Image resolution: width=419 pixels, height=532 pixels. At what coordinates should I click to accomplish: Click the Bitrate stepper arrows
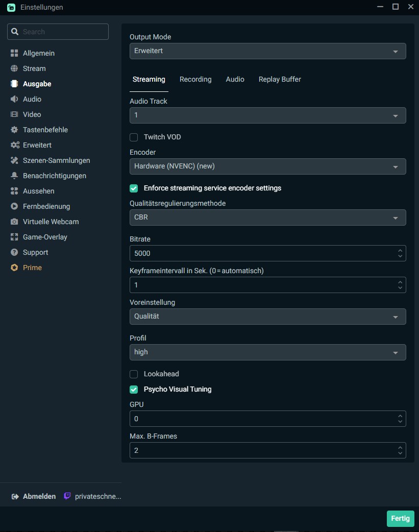[x=400, y=253]
